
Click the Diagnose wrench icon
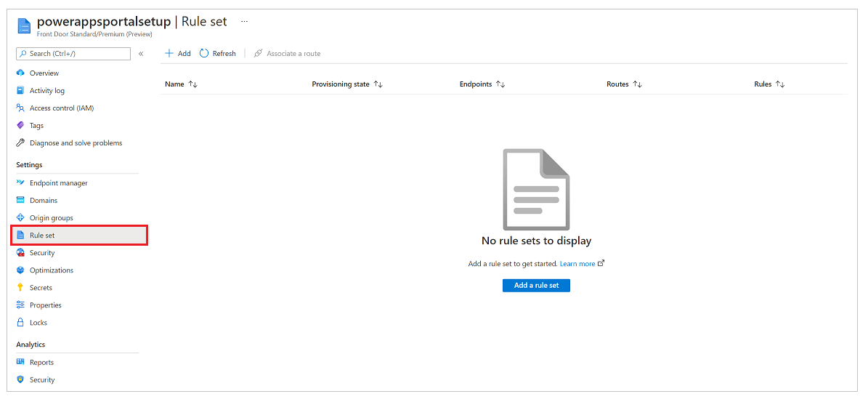click(20, 143)
